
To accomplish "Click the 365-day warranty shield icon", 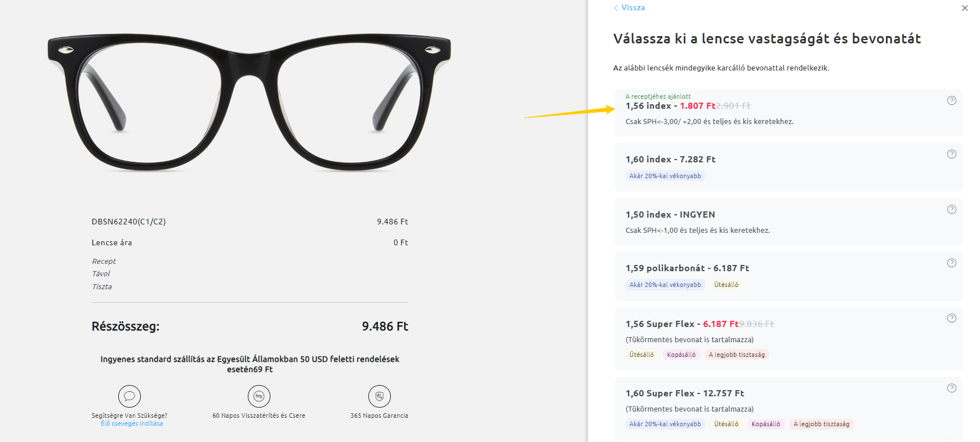I will [x=379, y=396].
